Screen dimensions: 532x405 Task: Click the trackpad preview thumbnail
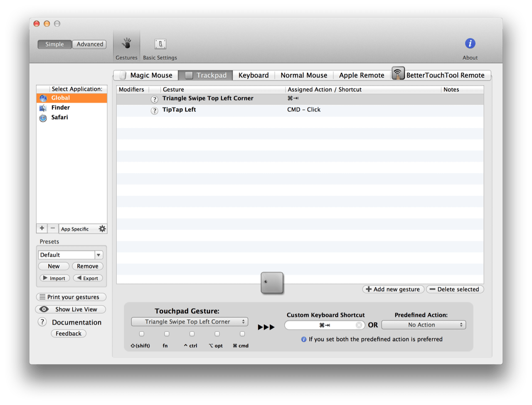[272, 283]
